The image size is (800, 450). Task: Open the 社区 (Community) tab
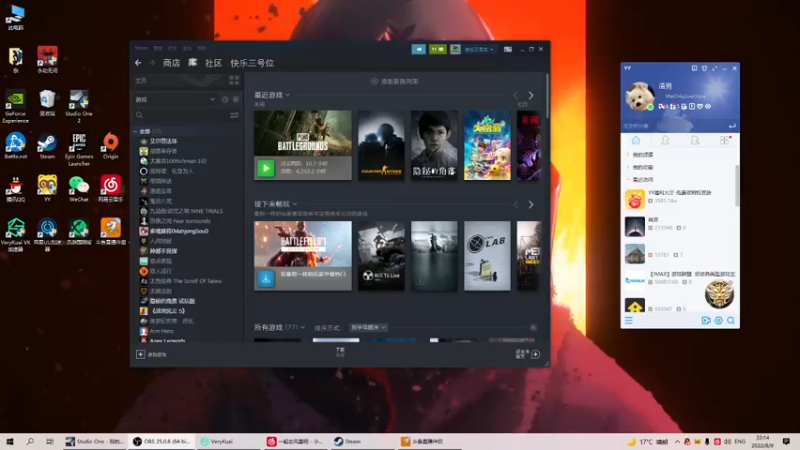click(x=213, y=63)
